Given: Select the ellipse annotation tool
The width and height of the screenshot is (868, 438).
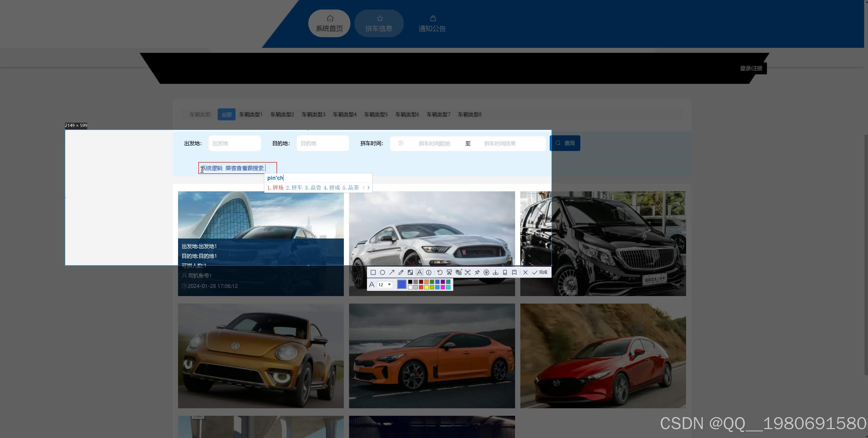Looking at the screenshot, I should [382, 273].
